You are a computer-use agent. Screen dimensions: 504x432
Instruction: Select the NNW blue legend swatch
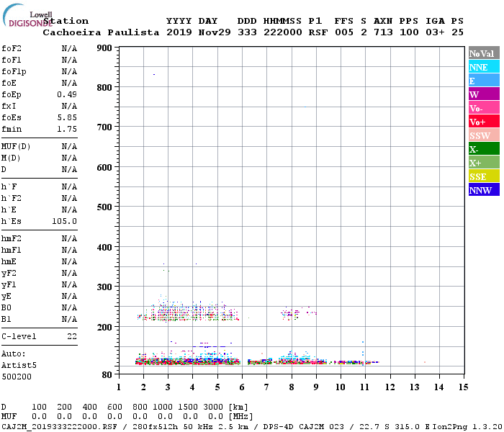[484, 190]
